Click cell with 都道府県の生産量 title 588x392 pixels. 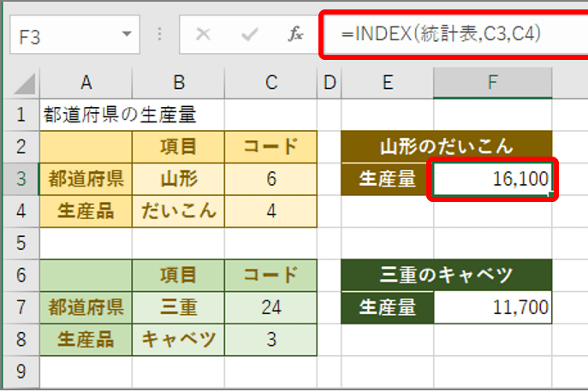coord(86,115)
